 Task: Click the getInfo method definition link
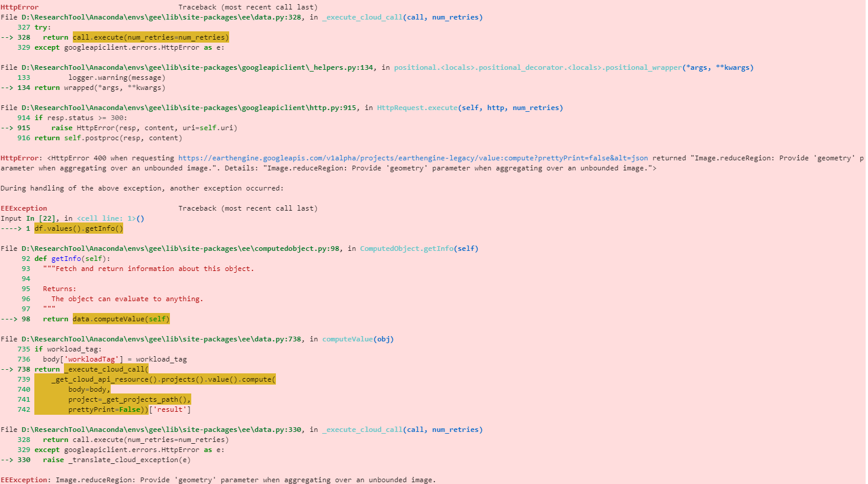[x=65, y=258]
